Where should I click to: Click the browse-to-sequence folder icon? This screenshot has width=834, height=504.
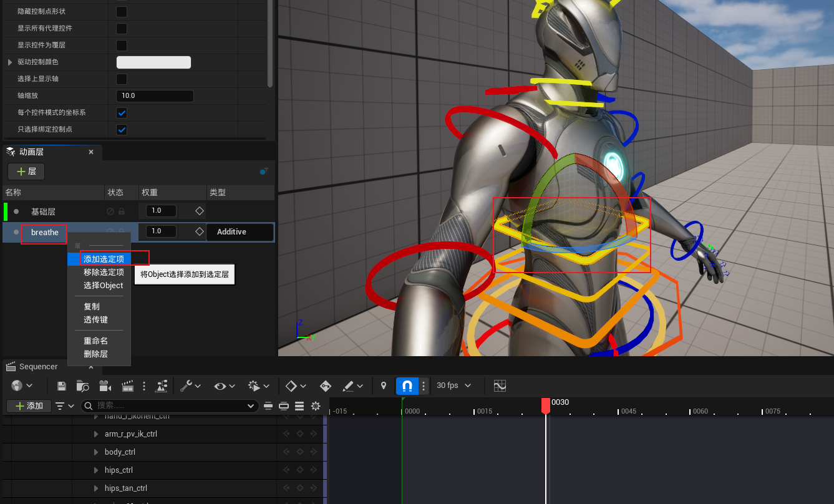point(82,386)
